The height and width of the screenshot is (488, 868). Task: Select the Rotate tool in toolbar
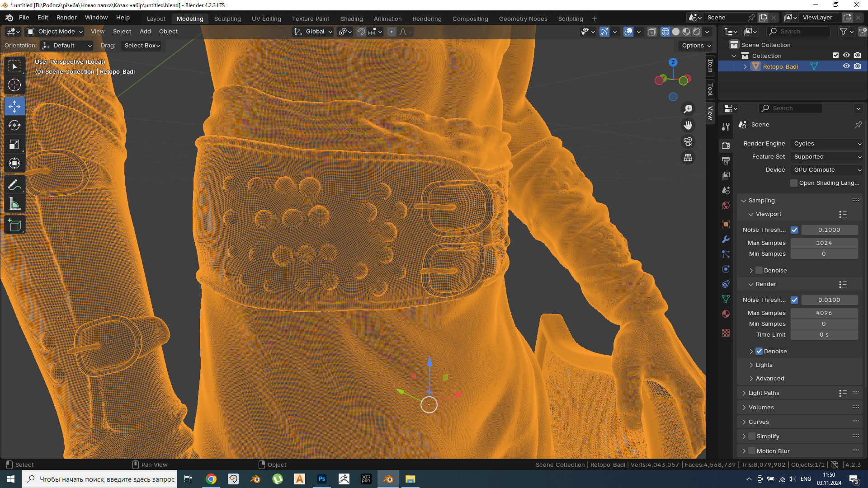click(14, 125)
